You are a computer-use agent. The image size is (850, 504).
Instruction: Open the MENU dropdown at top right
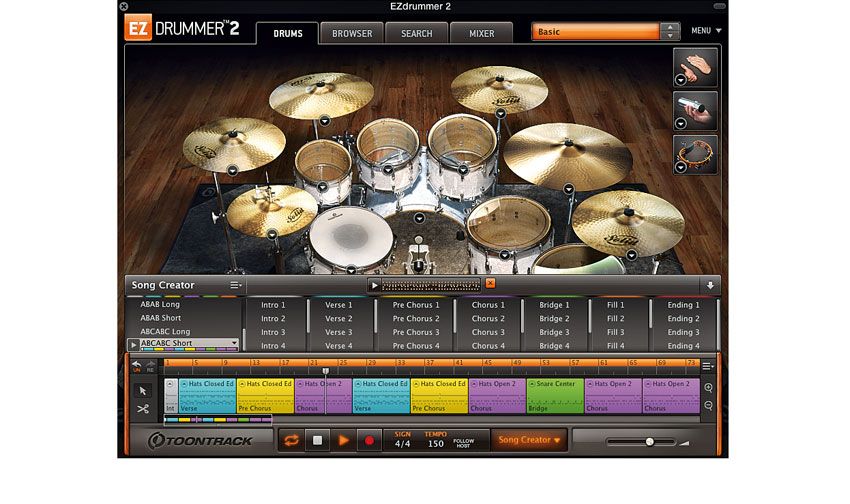click(x=706, y=31)
